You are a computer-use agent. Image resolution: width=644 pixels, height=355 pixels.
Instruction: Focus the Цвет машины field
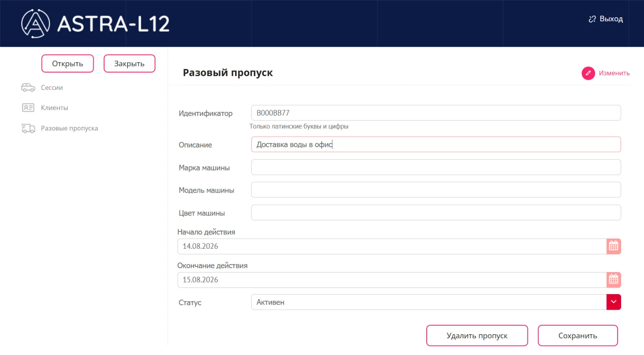pos(436,212)
